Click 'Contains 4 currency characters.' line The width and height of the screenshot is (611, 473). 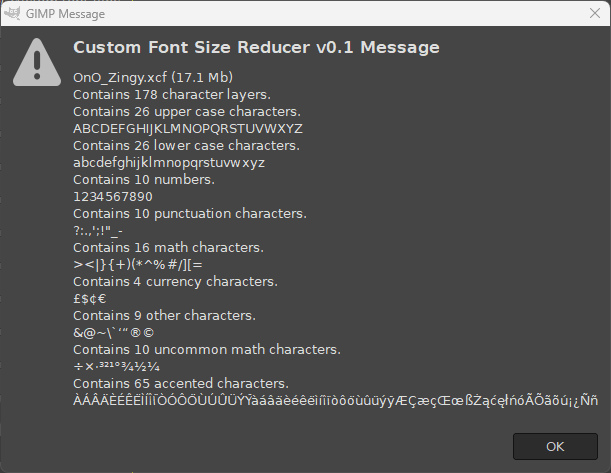tap(175, 282)
